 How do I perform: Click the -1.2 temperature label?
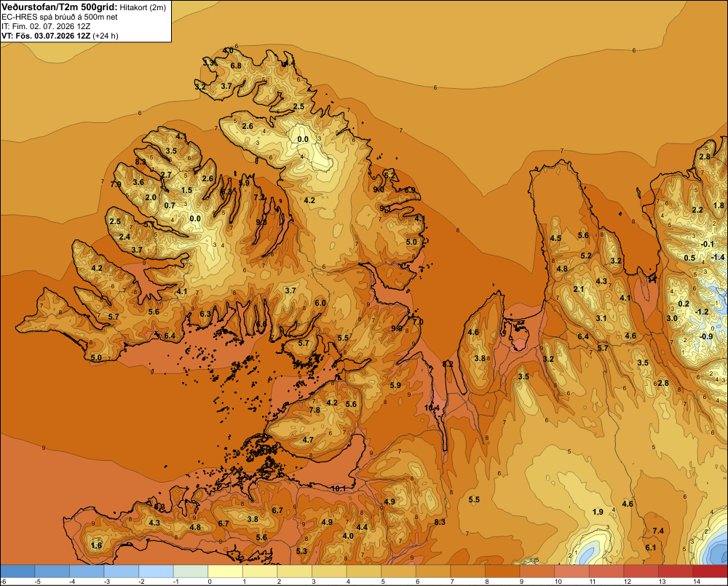[x=702, y=312]
